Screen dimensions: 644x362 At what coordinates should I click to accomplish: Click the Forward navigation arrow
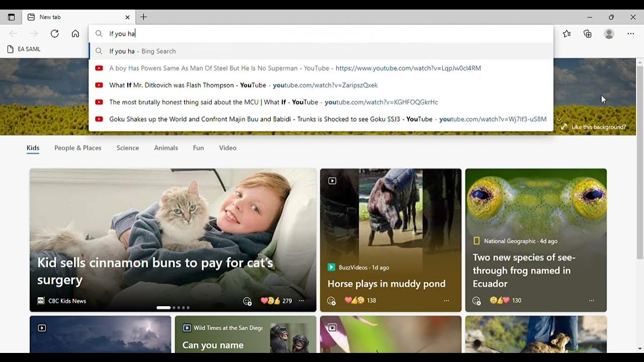pos(34,34)
